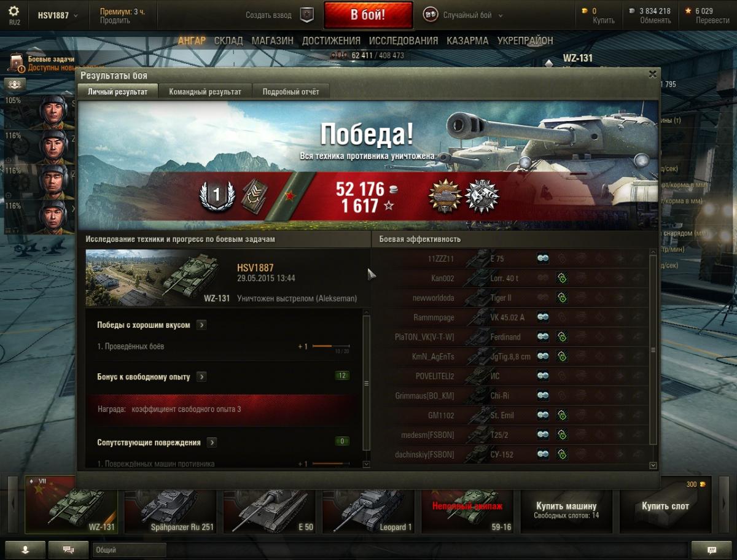Open settings gear icon near RU2
The width and height of the screenshot is (737, 560).
click(x=14, y=11)
